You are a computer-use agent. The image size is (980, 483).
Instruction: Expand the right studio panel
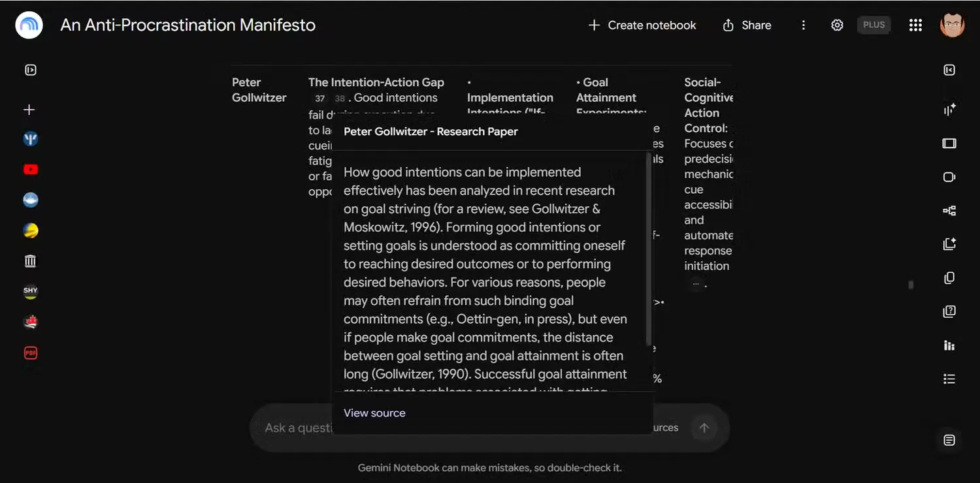[x=949, y=70]
